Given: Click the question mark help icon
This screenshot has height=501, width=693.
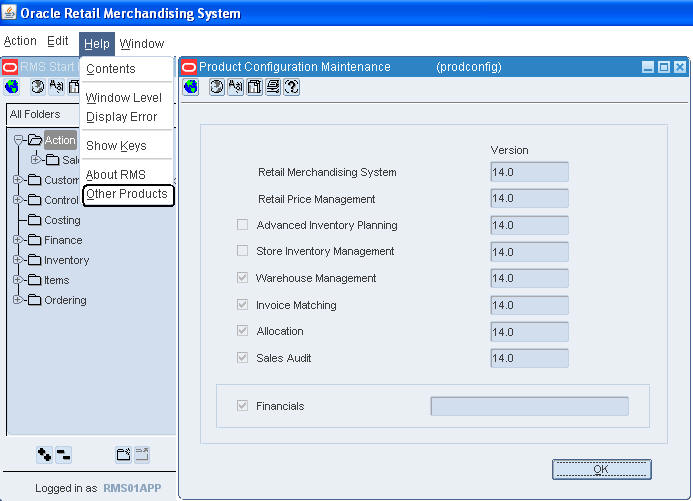Looking at the screenshot, I should pos(292,87).
